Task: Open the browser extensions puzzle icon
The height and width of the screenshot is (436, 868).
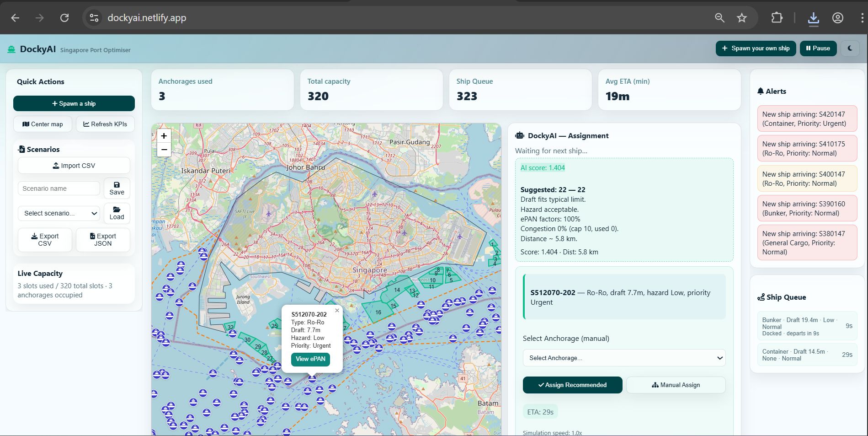Action: pos(776,18)
